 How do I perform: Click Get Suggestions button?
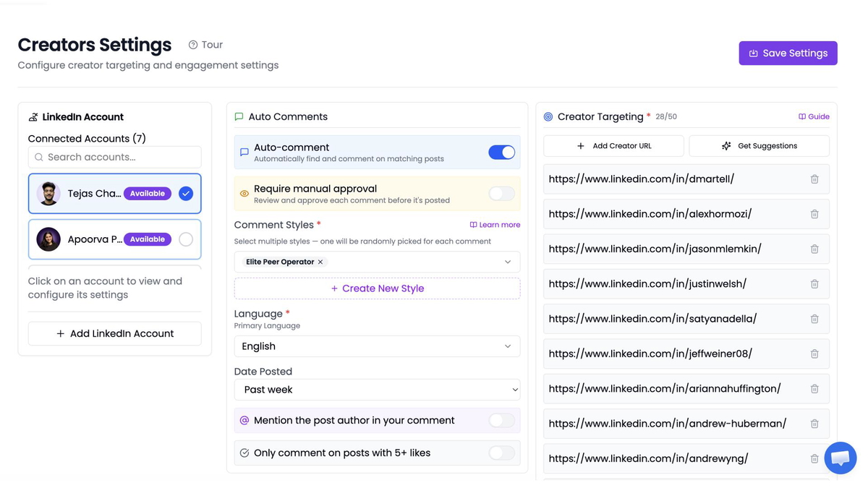click(759, 146)
